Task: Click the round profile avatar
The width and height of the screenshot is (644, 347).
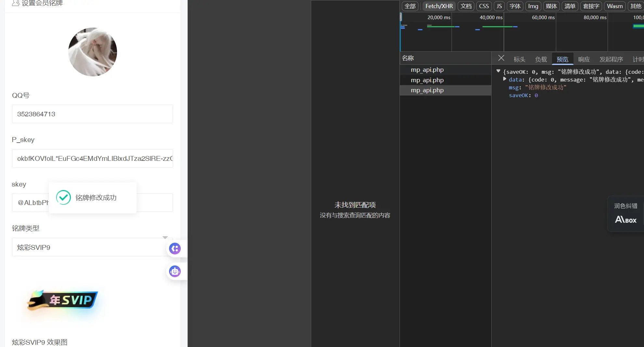Action: click(x=93, y=52)
